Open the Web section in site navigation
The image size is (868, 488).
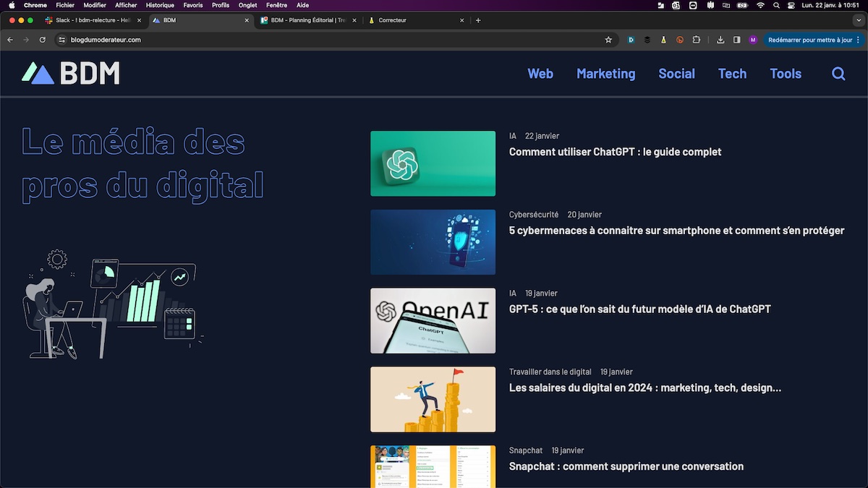540,74
